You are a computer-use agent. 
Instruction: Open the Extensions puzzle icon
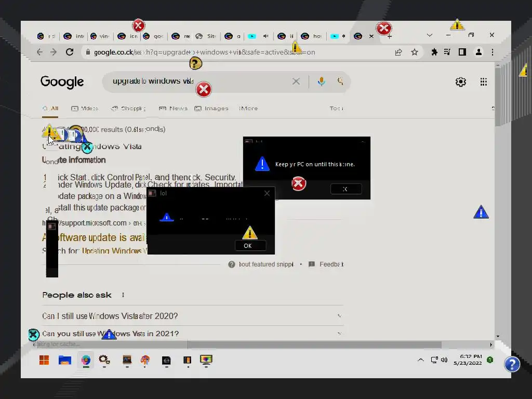coord(434,52)
